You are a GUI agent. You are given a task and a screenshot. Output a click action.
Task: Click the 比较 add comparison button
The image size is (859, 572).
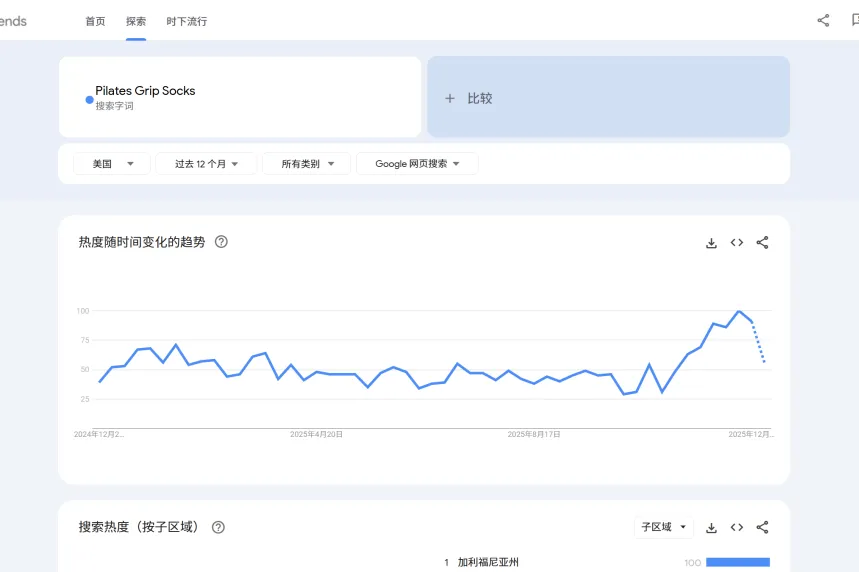point(608,98)
